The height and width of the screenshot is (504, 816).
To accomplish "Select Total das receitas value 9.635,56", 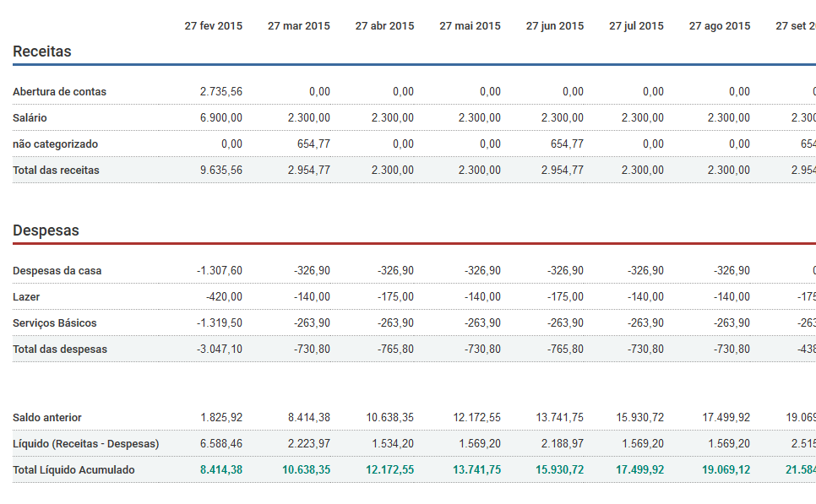I will click(x=221, y=170).
